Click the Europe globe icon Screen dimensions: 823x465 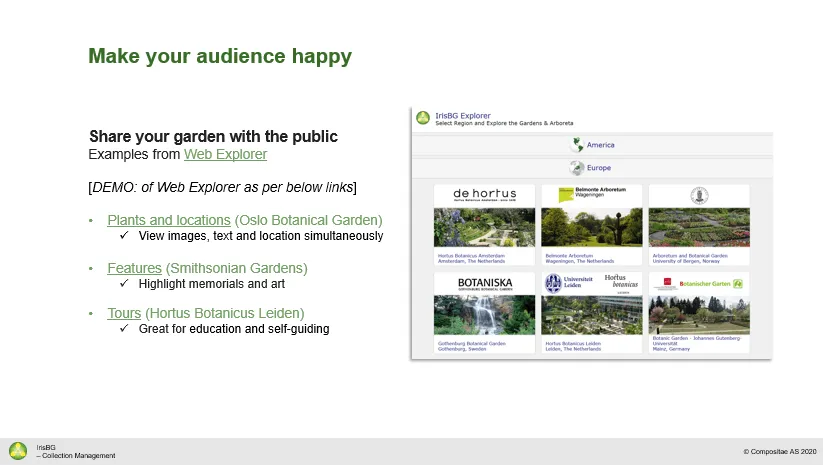(x=577, y=167)
